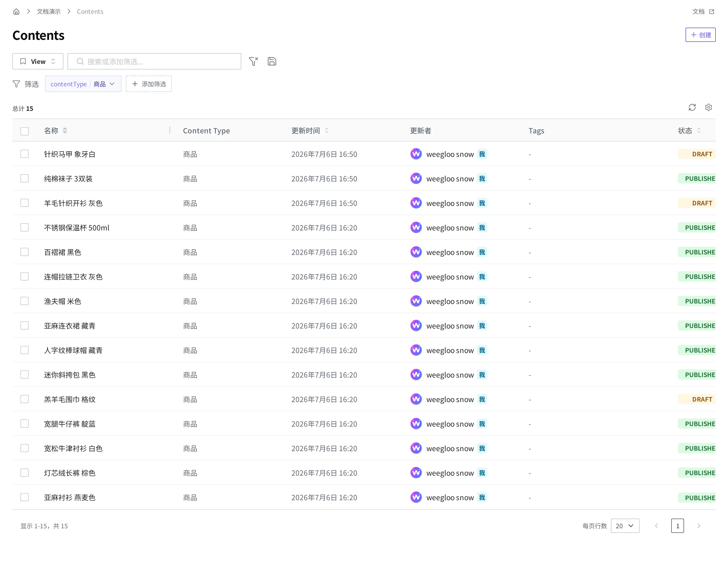Select the 渔夫帽 米色 row checkbox
Screen dimensions: 728x562
tap(24, 301)
